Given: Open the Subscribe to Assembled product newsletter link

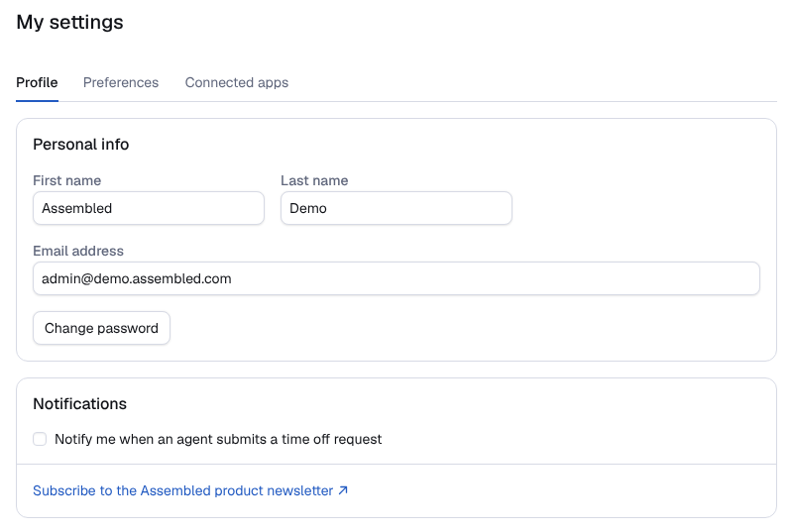Looking at the screenshot, I should (x=190, y=490).
